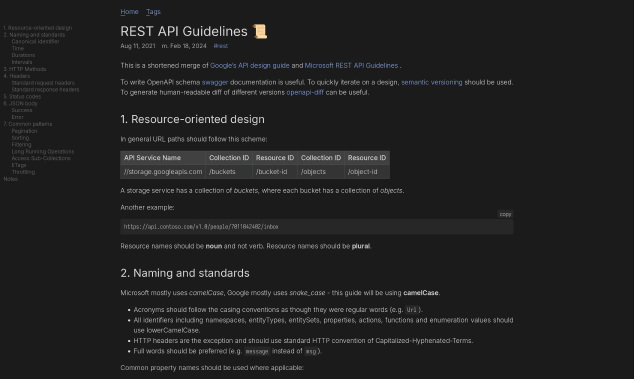The image size is (640, 383).
Task: Go to Naming and standards in sidebar
Action: click(34, 35)
